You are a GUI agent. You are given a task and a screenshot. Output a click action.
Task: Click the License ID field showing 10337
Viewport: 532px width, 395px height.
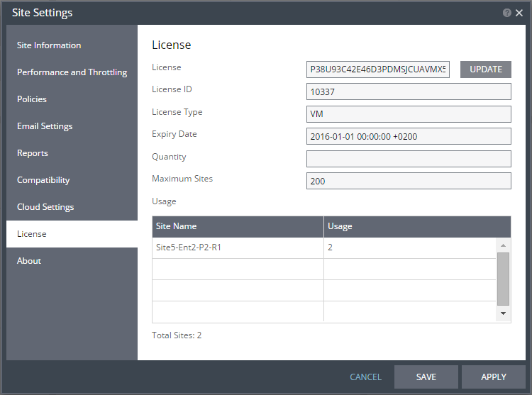[409, 91]
